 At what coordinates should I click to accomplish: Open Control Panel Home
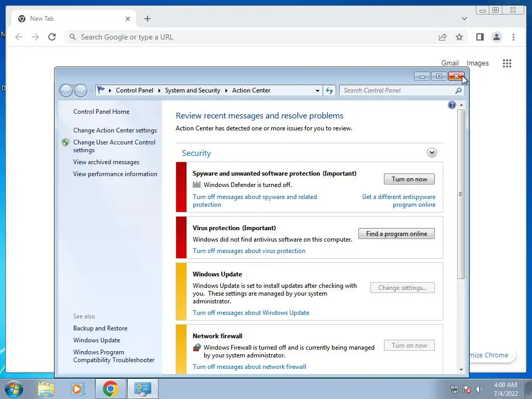pos(101,112)
